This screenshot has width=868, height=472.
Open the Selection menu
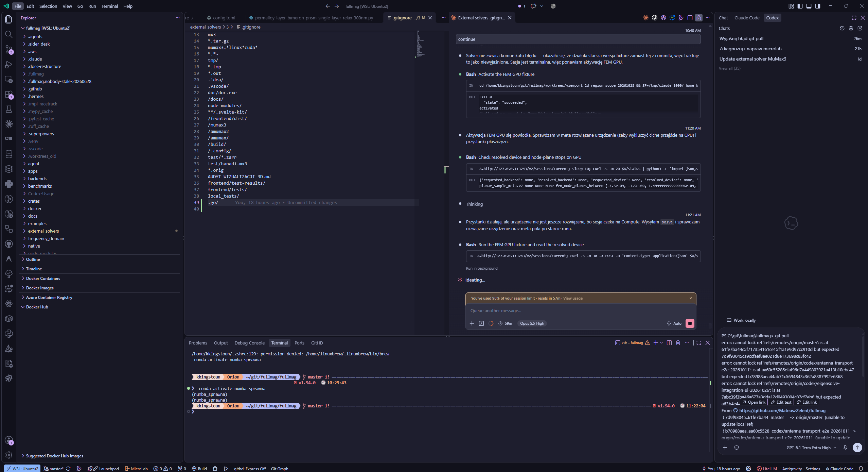click(48, 6)
